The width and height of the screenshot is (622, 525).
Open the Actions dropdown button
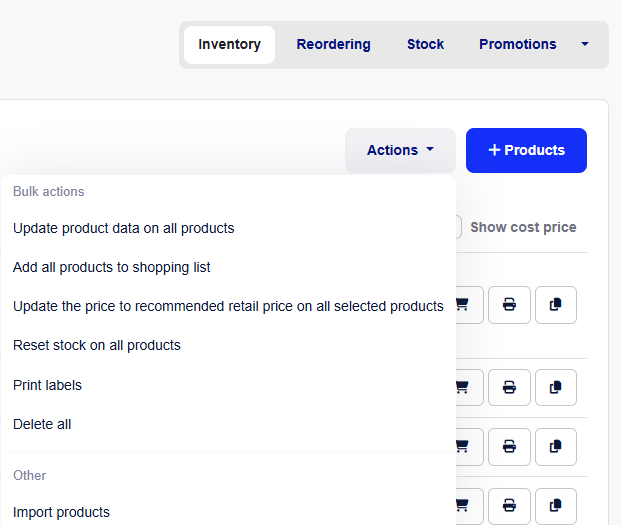(400, 150)
